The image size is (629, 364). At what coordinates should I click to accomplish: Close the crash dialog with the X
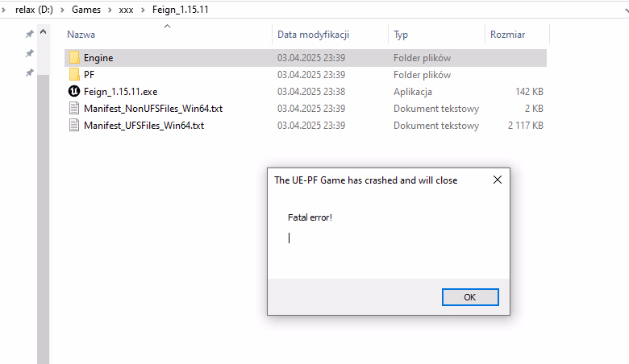pyautogui.click(x=498, y=180)
